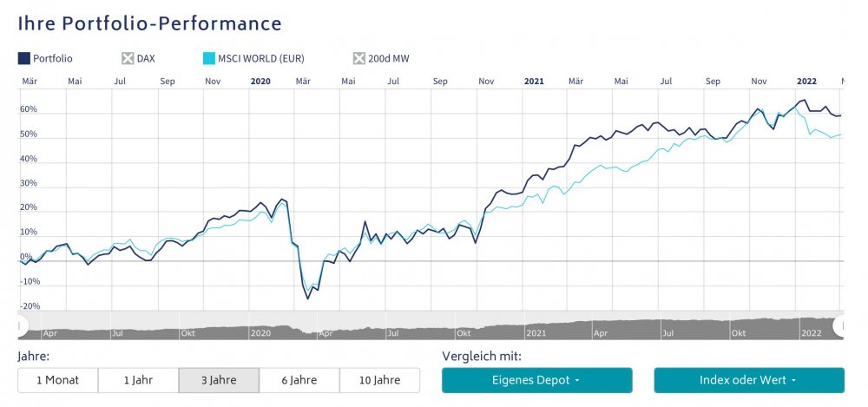
Task: Switch to the 1 Jahr range
Action: coord(138,380)
